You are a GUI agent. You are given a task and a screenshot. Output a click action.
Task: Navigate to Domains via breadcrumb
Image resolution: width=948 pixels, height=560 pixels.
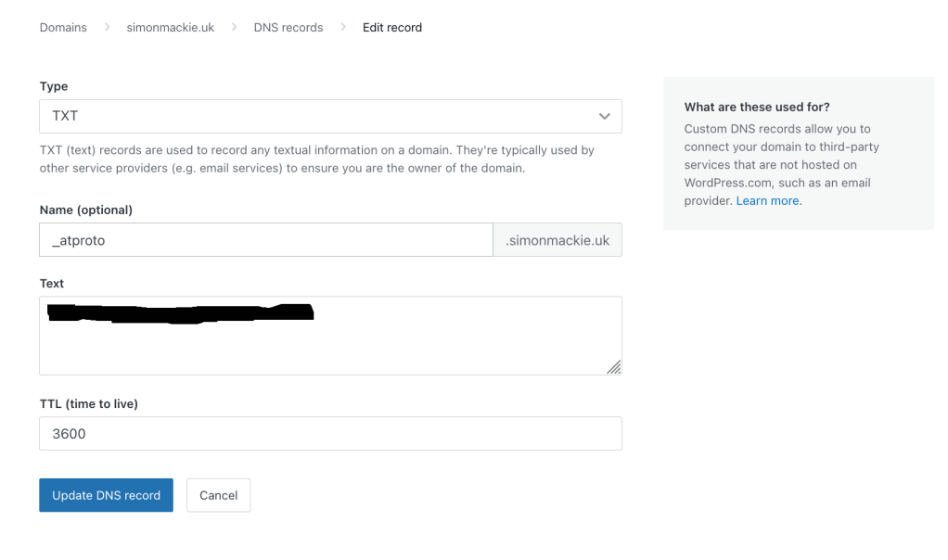[x=62, y=27]
